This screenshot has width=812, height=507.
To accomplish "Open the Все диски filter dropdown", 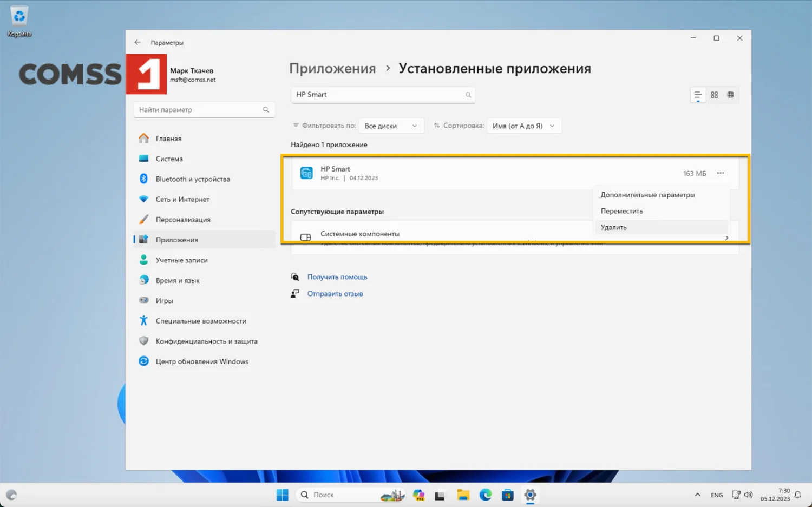I will coord(391,126).
